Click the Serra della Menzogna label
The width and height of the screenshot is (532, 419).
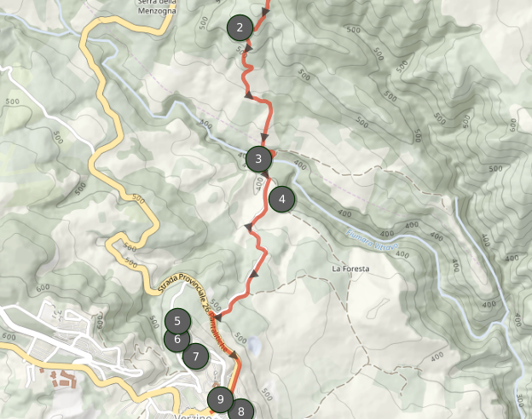click(x=157, y=7)
